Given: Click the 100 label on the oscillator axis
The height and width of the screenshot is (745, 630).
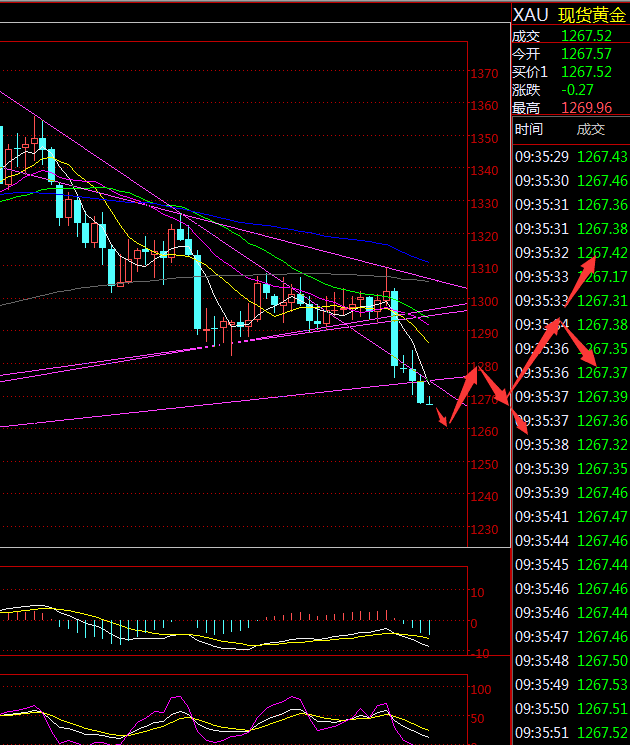Looking at the screenshot, I should 481,689.
